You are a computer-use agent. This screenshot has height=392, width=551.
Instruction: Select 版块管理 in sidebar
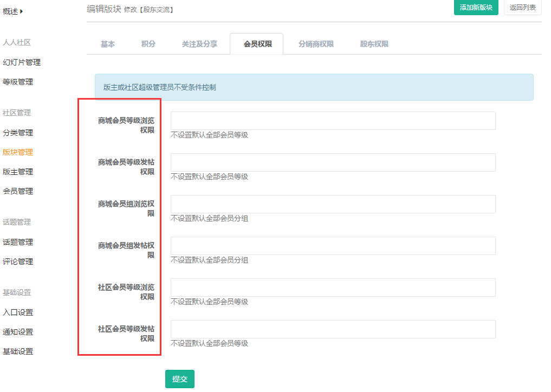click(x=18, y=152)
